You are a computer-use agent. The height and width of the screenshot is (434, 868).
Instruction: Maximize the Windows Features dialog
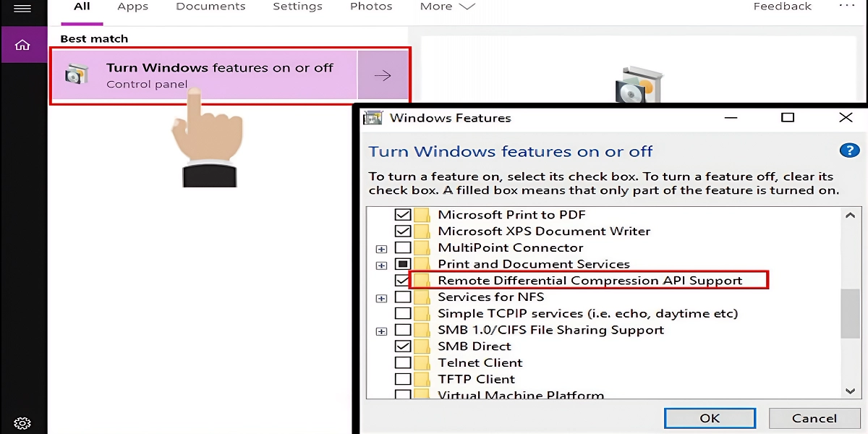[x=788, y=117]
